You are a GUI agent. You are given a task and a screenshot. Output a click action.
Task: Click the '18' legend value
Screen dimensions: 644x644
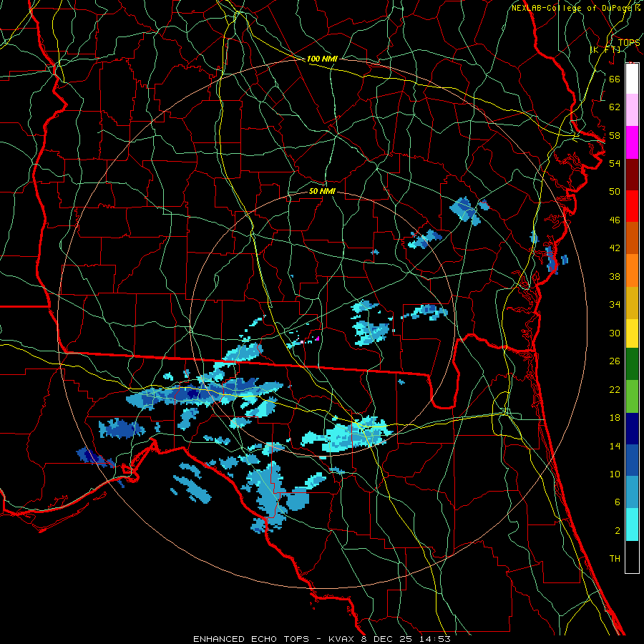[x=615, y=418]
